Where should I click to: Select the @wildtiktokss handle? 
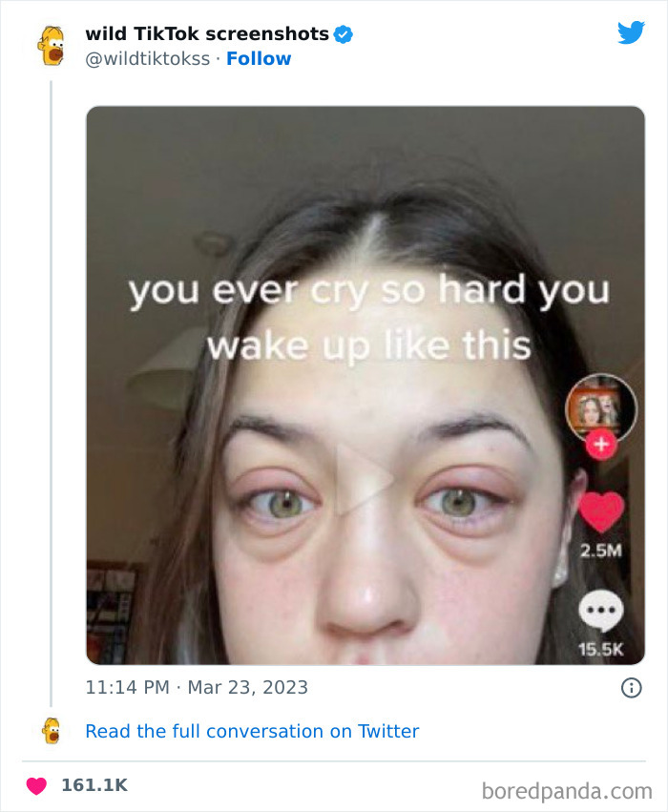pos(147,58)
